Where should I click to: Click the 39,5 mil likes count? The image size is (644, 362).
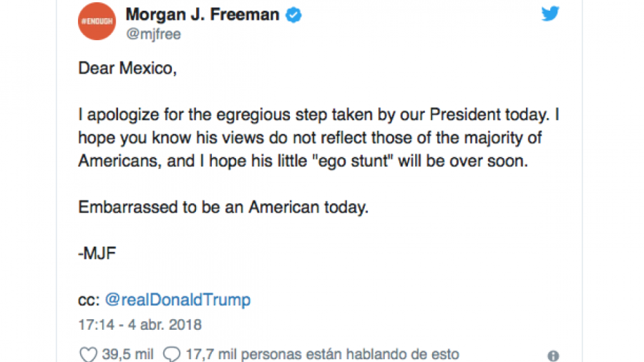[x=127, y=354]
